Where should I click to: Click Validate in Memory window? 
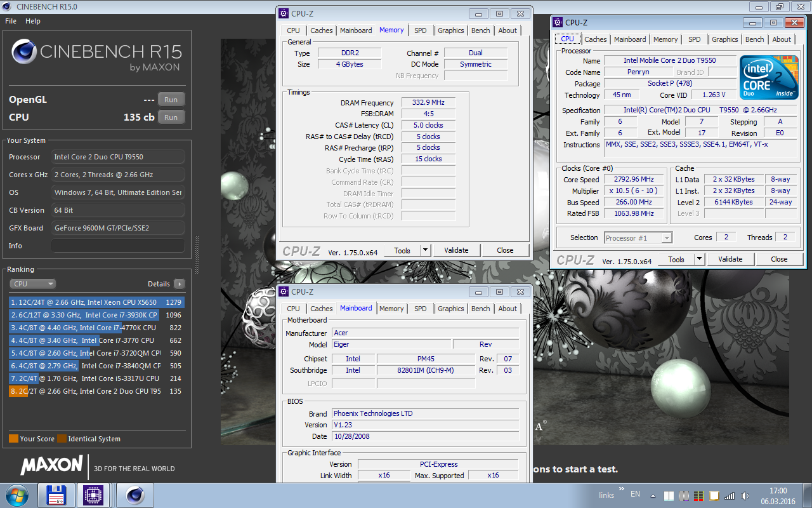(x=456, y=250)
